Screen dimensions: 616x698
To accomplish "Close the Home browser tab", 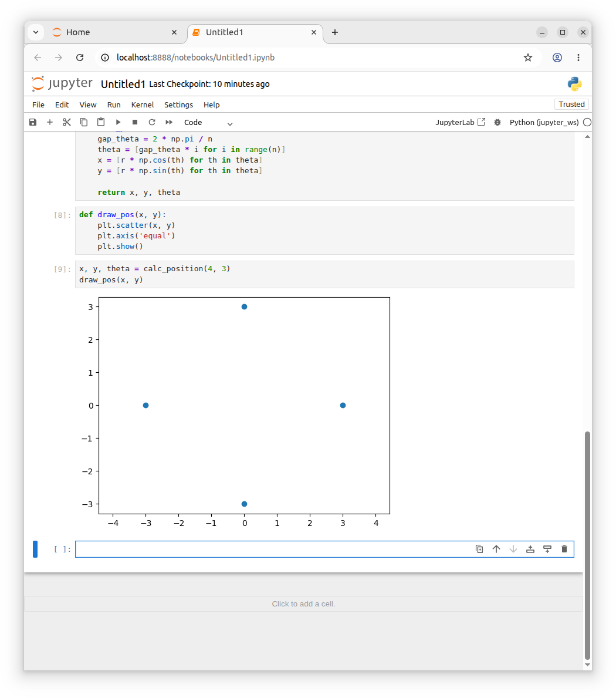I will pyautogui.click(x=174, y=32).
